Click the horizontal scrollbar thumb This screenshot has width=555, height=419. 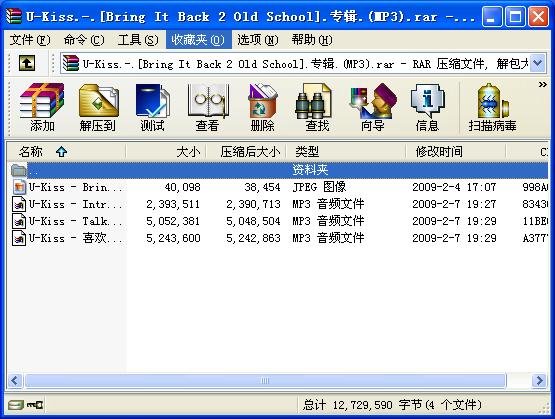[265, 381]
